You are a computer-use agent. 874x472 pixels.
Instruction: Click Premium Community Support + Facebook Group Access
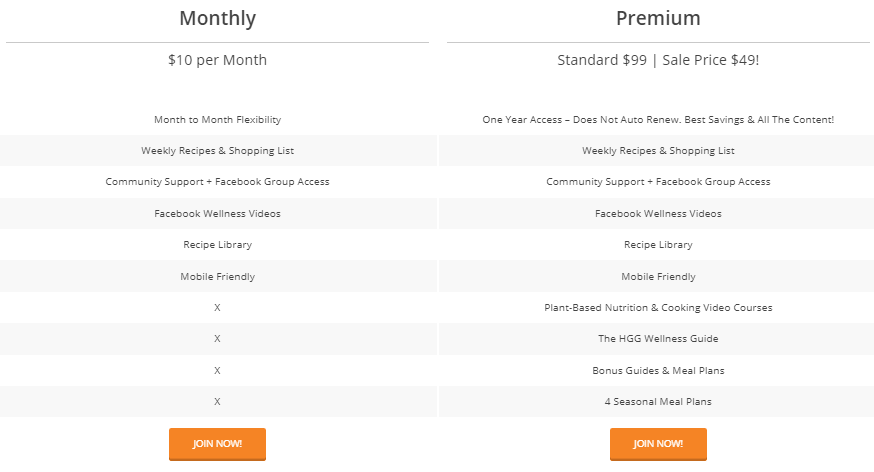[658, 182]
